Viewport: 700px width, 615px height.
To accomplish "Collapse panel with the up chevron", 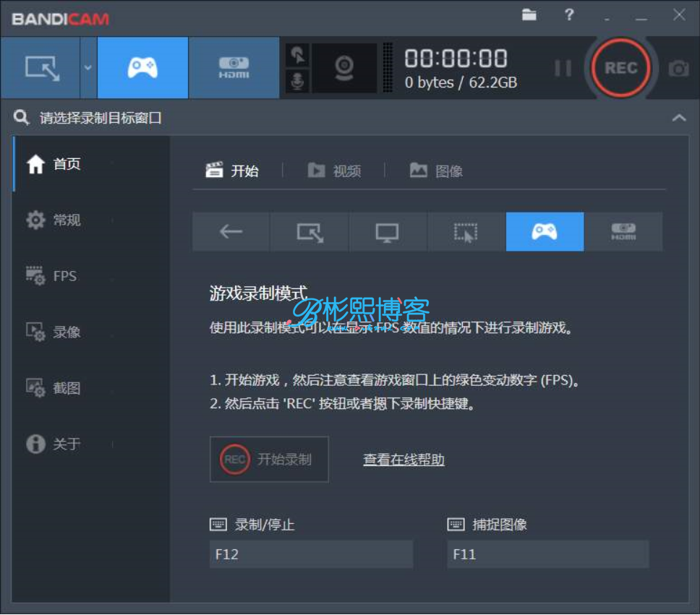I will 679,118.
